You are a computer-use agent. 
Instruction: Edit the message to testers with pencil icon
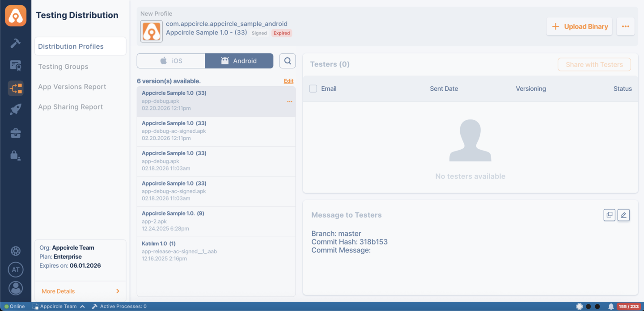[x=623, y=215]
